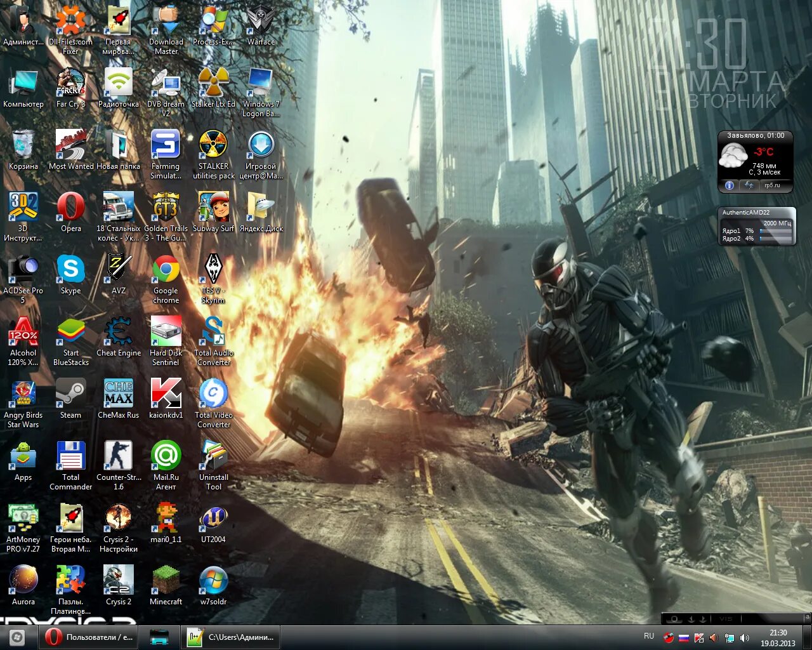812x650 pixels.
Task: Click the weather gadget showing -3°C
Action: coord(756,161)
